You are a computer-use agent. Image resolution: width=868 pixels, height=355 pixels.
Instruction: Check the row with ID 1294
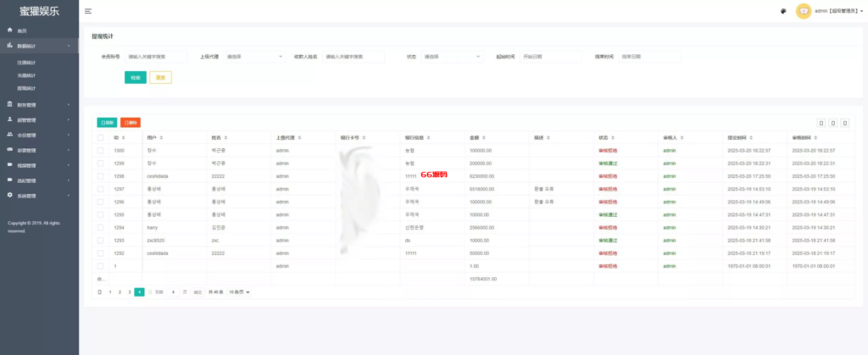pyautogui.click(x=100, y=227)
